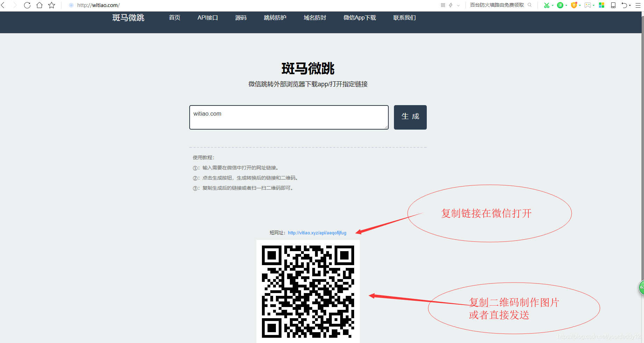Open the game controller icon
The width and height of the screenshot is (644, 343).
(x=588, y=5)
